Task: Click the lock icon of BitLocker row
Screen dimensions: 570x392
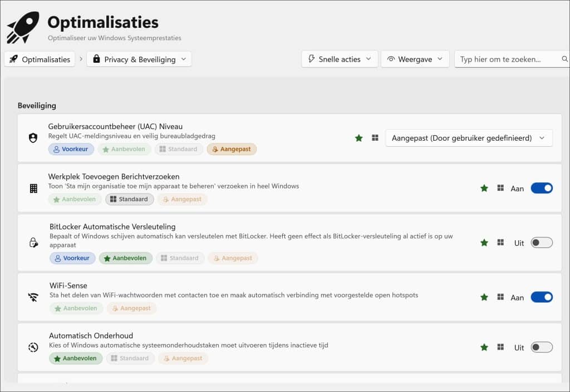Action: pyautogui.click(x=33, y=242)
